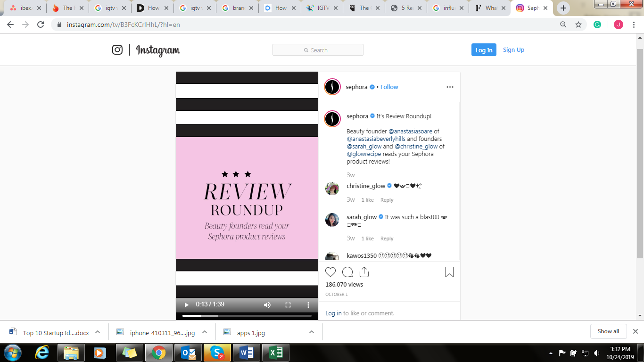
Task: Click the heart like icon under post
Action: (330, 272)
